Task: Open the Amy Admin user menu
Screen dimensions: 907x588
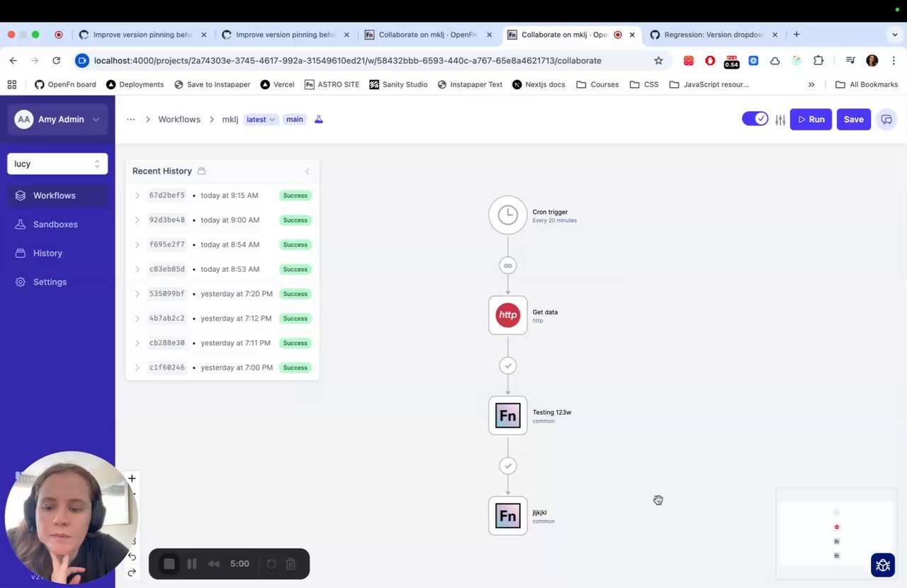Action: click(57, 120)
